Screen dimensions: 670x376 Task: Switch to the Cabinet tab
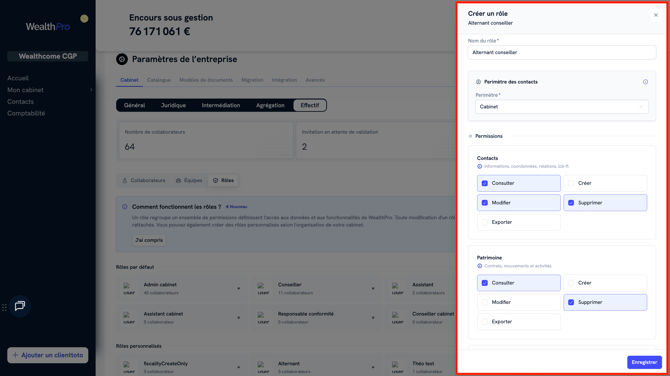point(129,80)
